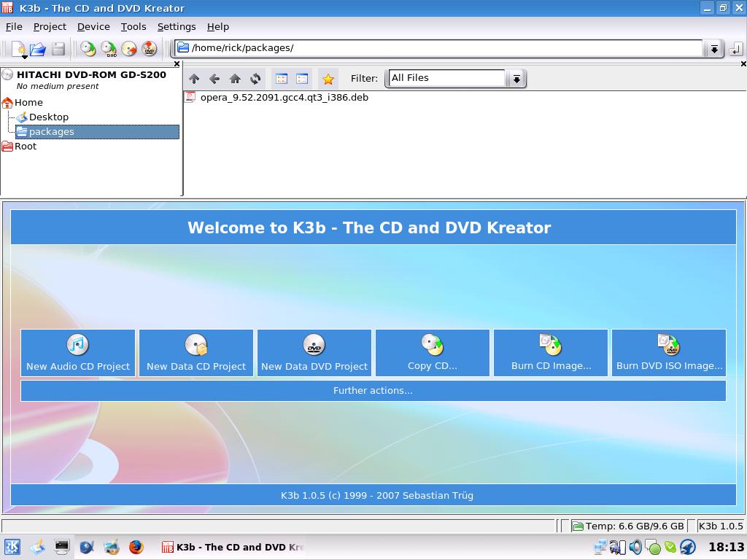Click Temp: 6.6 GB/9.6 GB status text
Viewport: 747px width, 560px height.
[x=635, y=526]
